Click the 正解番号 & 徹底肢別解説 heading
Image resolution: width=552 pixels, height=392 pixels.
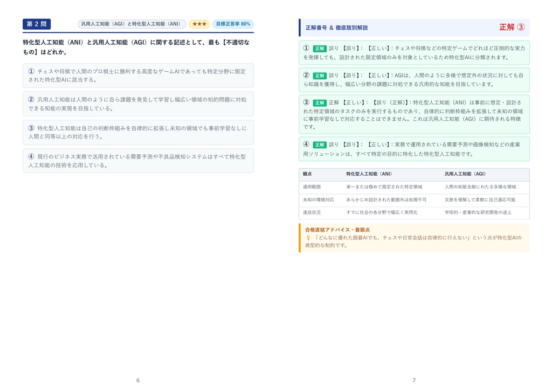[336, 27]
